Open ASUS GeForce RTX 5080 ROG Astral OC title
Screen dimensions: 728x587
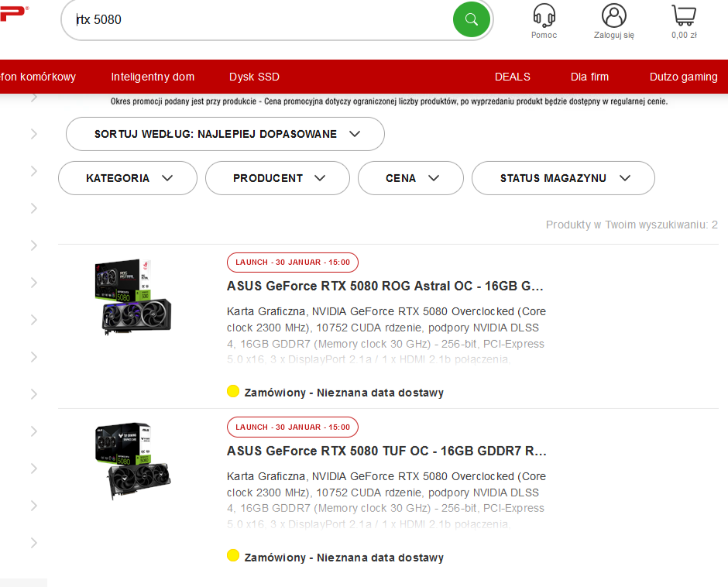pos(385,286)
